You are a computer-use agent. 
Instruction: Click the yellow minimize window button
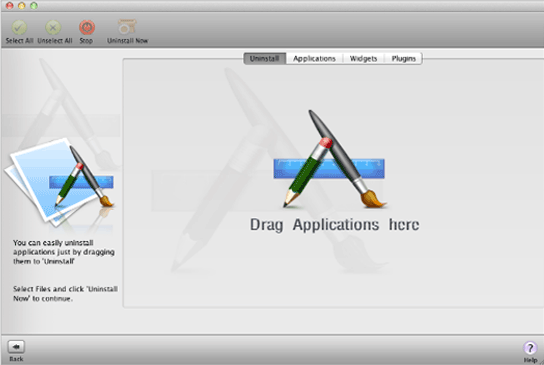coord(22,6)
